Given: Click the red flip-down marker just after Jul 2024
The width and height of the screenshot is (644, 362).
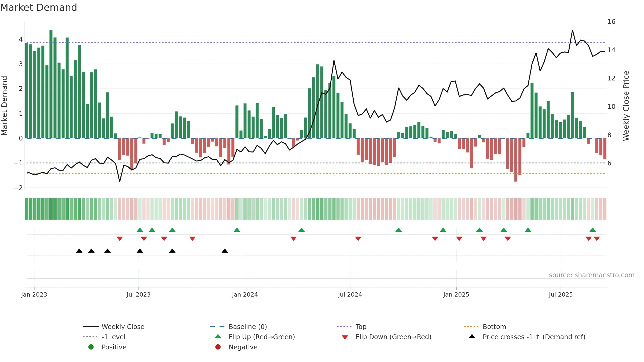Looking at the screenshot, I should pyautogui.click(x=358, y=239).
